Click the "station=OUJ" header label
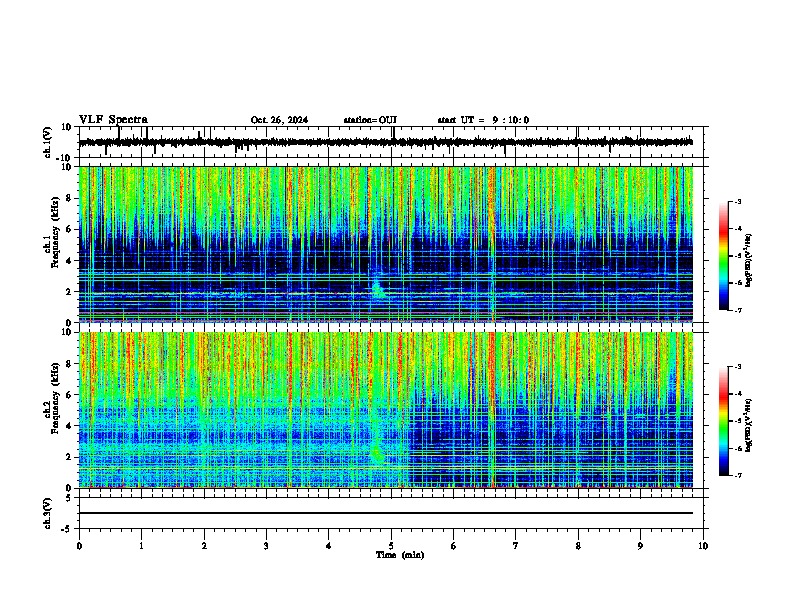 tap(370, 120)
